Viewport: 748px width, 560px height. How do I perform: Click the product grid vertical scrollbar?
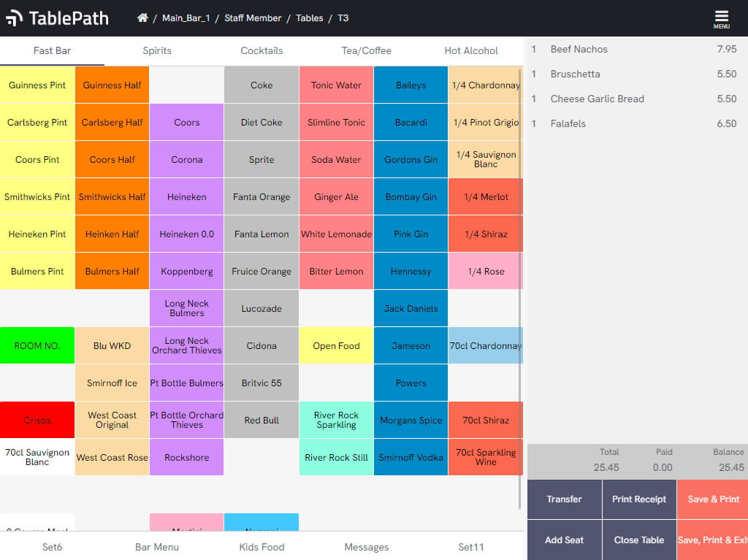(x=520, y=289)
